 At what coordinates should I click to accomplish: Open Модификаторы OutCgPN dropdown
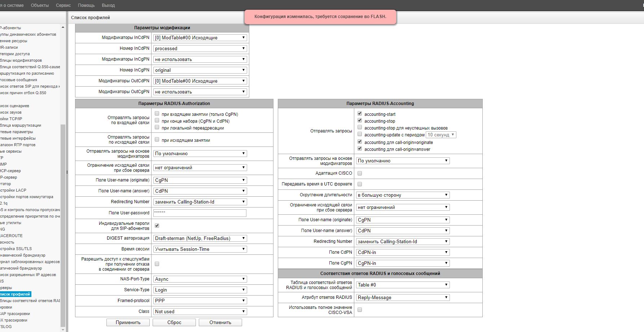(x=200, y=92)
